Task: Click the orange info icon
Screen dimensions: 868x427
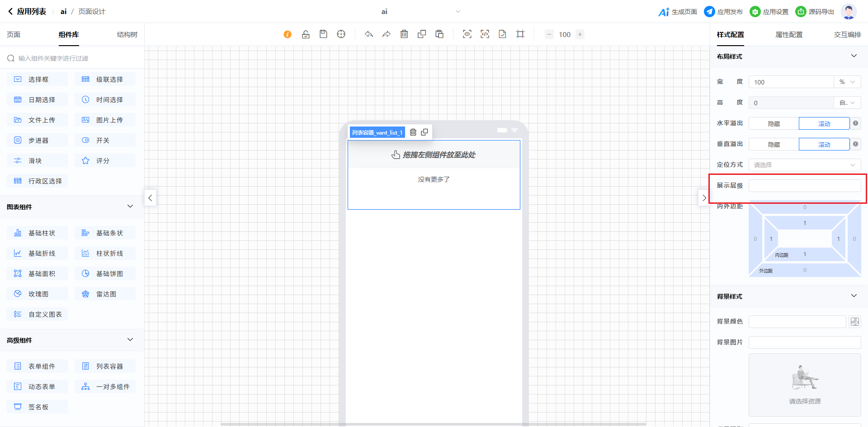Action: (288, 34)
